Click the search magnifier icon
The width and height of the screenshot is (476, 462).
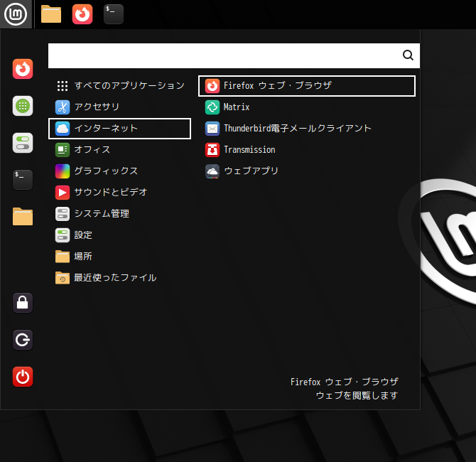pyautogui.click(x=408, y=55)
